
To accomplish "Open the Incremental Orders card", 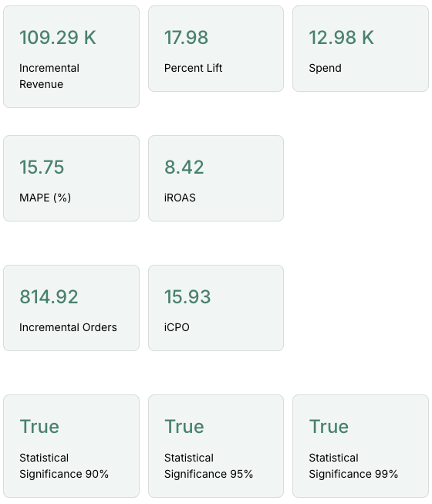I will (71, 308).
